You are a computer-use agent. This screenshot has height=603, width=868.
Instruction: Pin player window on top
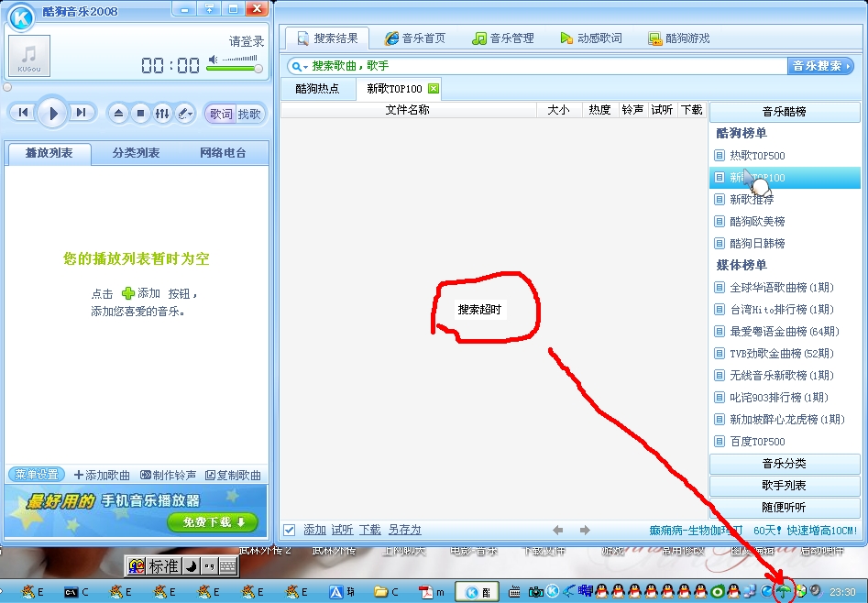(x=209, y=9)
